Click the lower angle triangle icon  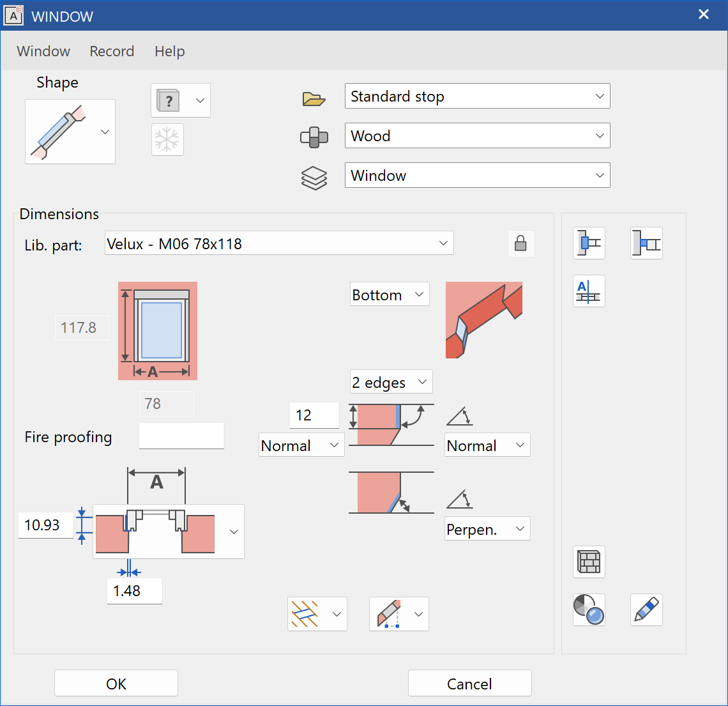[x=460, y=499]
